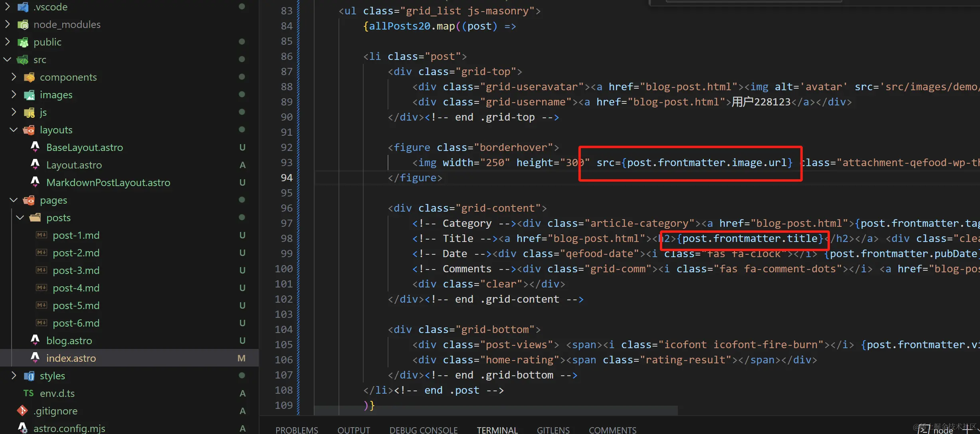Expand the styles folder chevron
The width and height of the screenshot is (980, 434).
[14, 375]
